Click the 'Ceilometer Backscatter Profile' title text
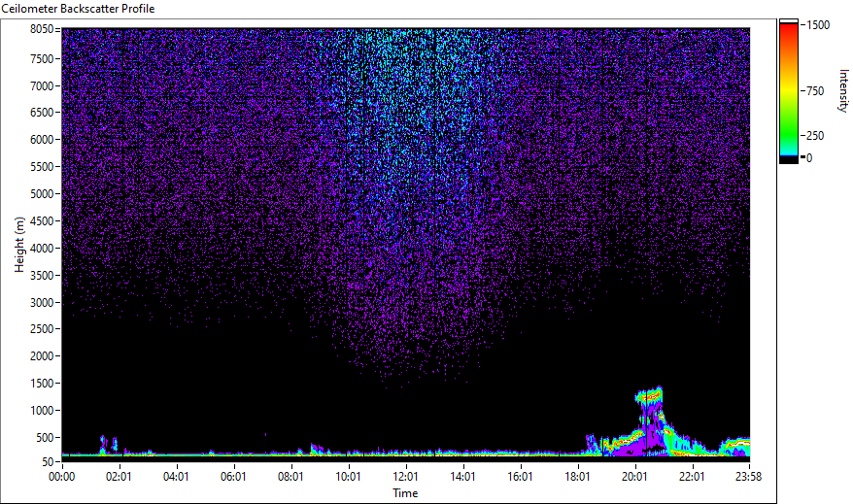The width and height of the screenshot is (853, 504). (78, 9)
